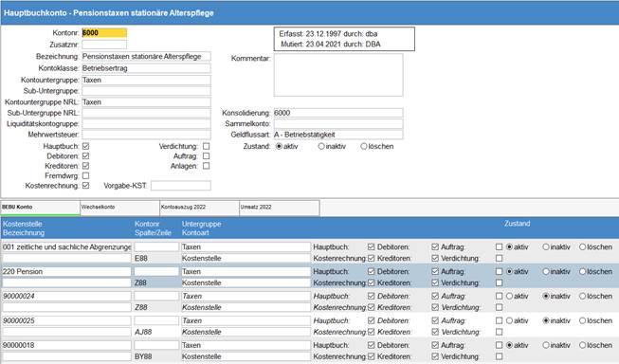Click the Kontountergruppe field with Taxen
Image resolution: width=619 pixels, height=364 pixels.
(146, 81)
